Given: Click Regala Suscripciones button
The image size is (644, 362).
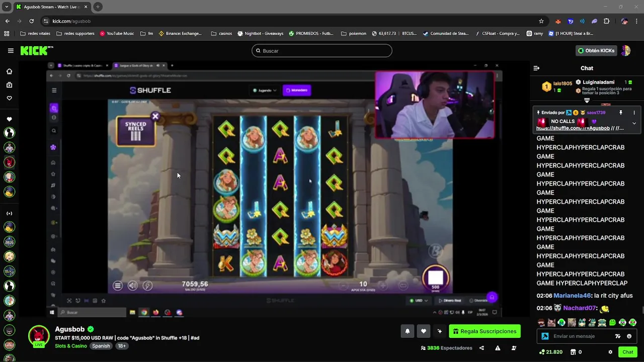Looking at the screenshot, I should coord(485,331).
